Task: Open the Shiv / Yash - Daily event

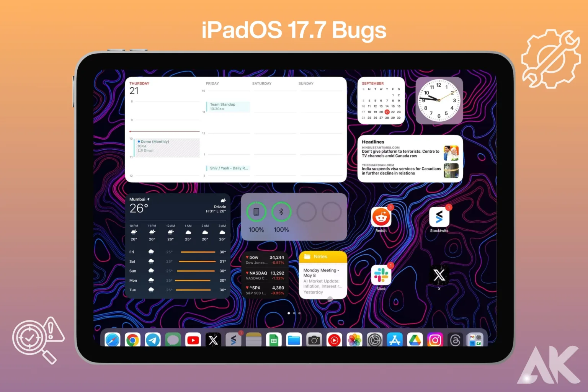Action: coord(228,168)
